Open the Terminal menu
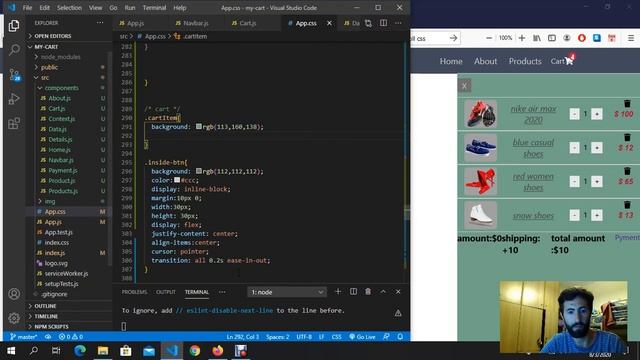Screen dimensions: 640x360 [x=154, y=8]
